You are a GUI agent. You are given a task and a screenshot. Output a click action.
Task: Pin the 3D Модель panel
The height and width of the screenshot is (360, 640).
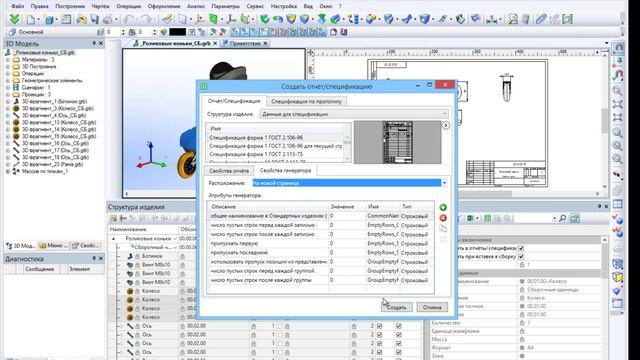94,43
